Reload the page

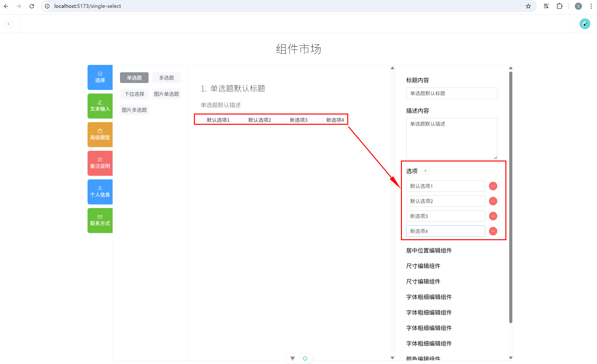32,6
